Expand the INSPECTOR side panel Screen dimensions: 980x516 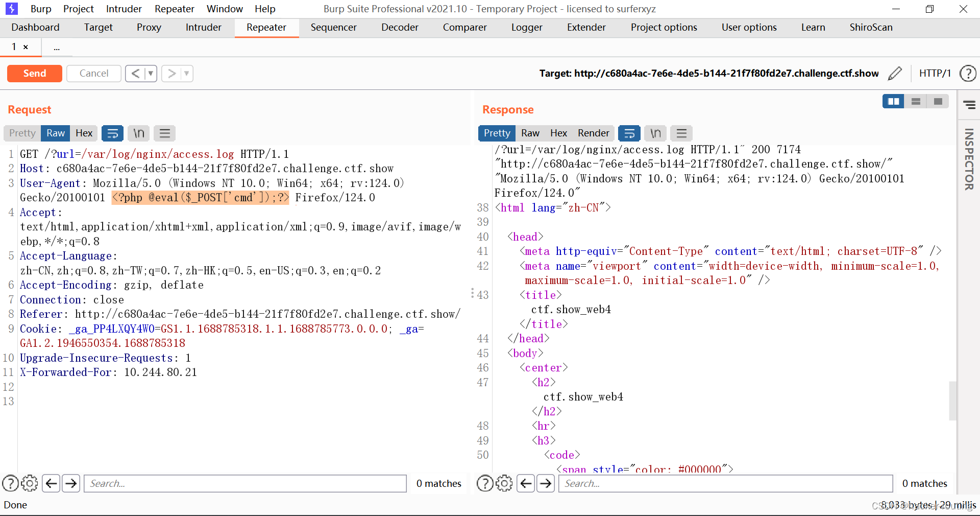click(x=969, y=159)
